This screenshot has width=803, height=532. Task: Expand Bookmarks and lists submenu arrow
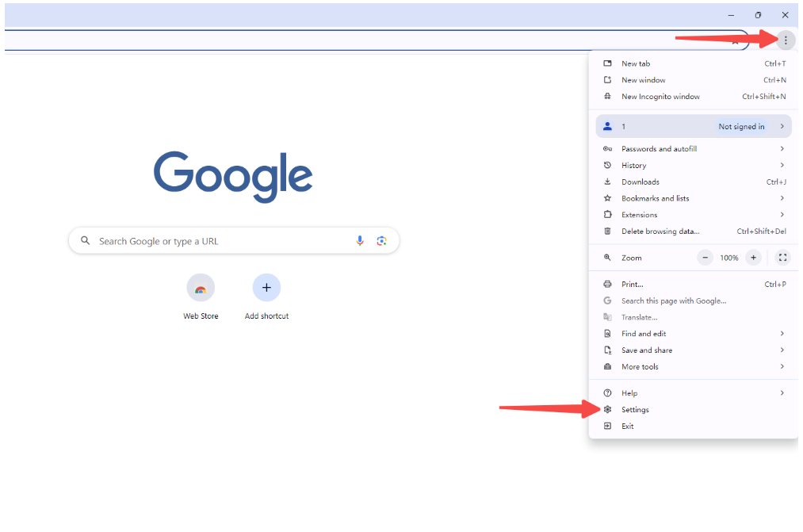tap(782, 198)
